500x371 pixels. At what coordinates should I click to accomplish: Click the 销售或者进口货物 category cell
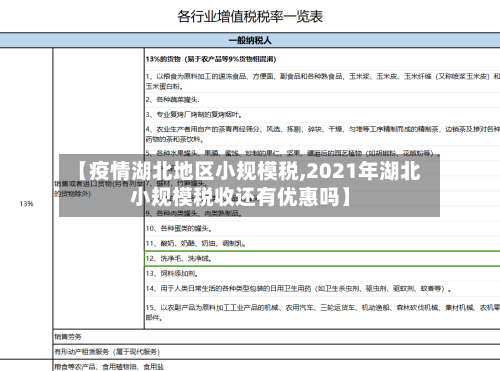(99, 188)
